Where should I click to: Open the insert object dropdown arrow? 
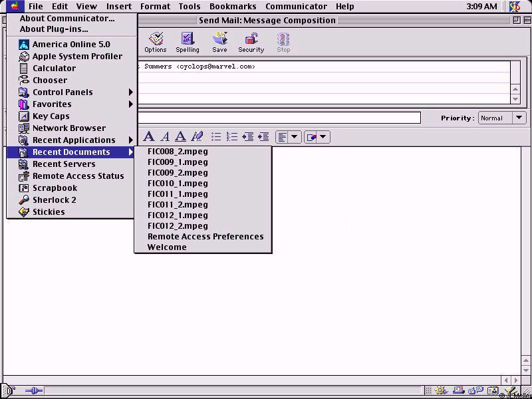point(323,137)
